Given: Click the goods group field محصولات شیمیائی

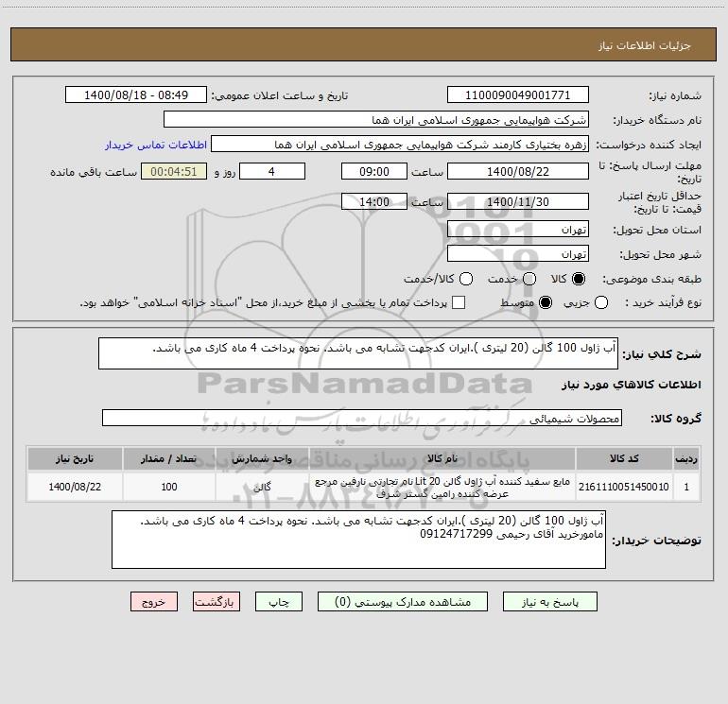Looking at the screenshot, I should [x=362, y=418].
